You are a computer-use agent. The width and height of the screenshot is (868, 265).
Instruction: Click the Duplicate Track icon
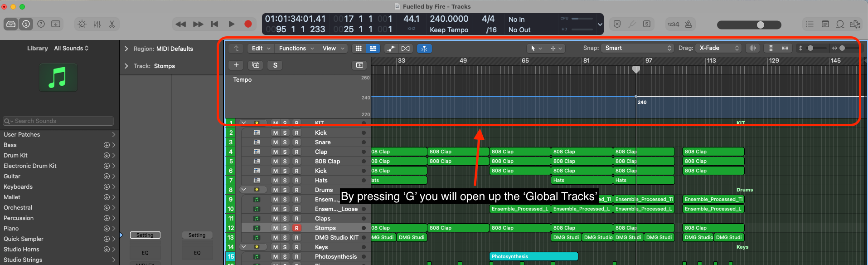pos(256,65)
